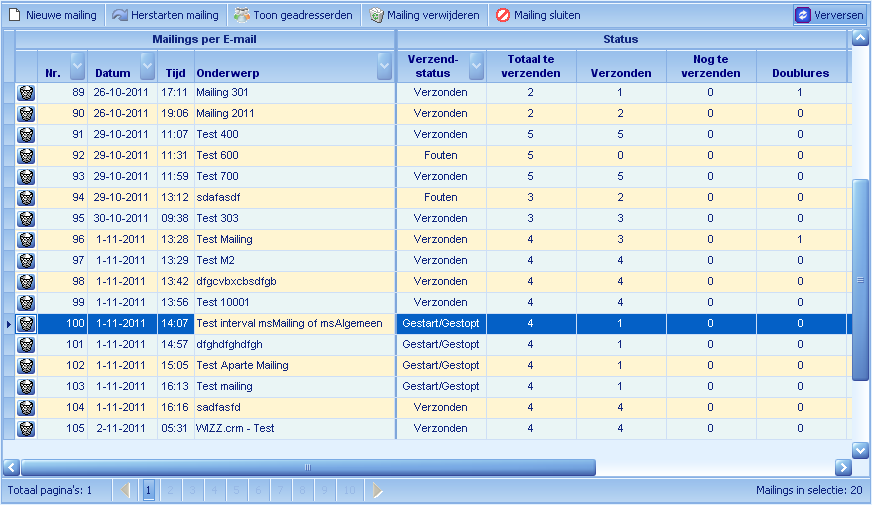Click the Doublures column header
The width and height of the screenshot is (872, 505).
point(801,66)
